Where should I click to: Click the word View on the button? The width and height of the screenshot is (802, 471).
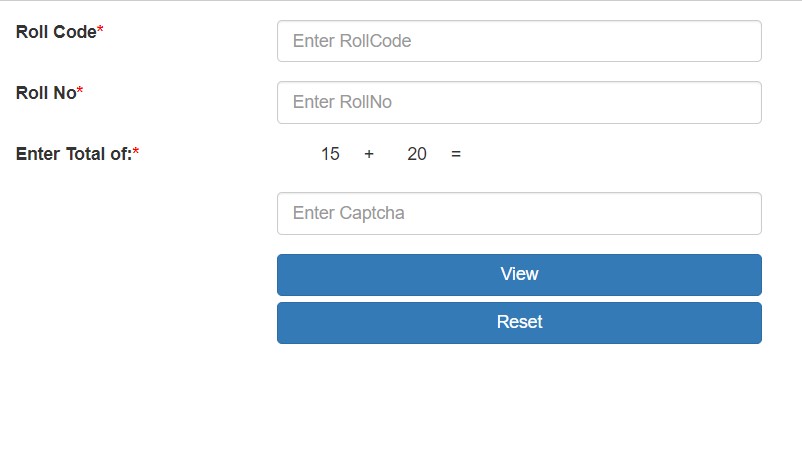[x=519, y=274]
